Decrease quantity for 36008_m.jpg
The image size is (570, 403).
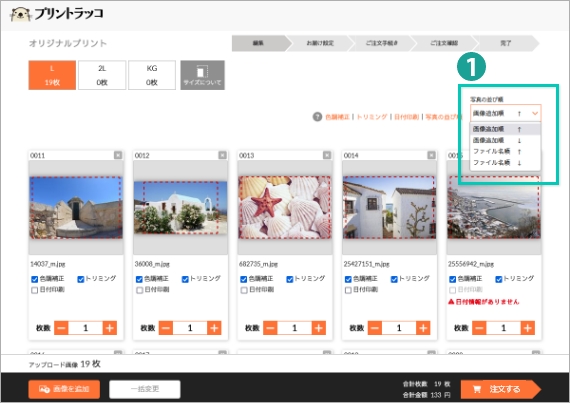(166, 328)
